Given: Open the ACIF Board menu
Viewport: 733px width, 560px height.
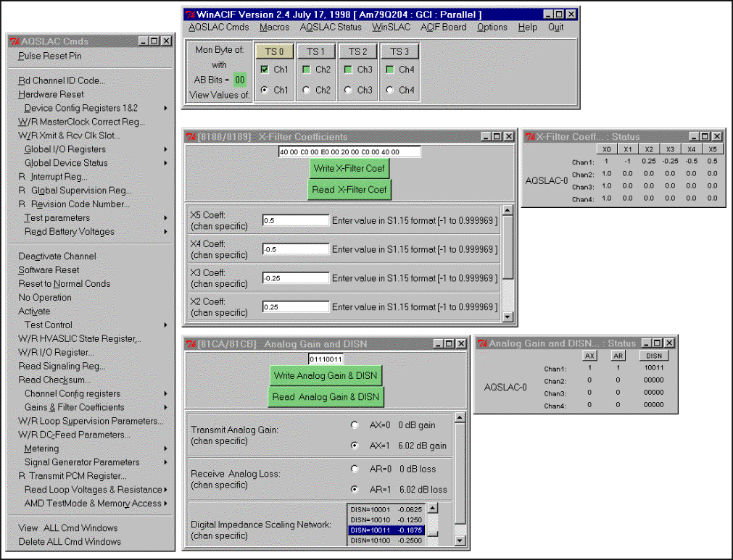Looking at the screenshot, I should [443, 28].
